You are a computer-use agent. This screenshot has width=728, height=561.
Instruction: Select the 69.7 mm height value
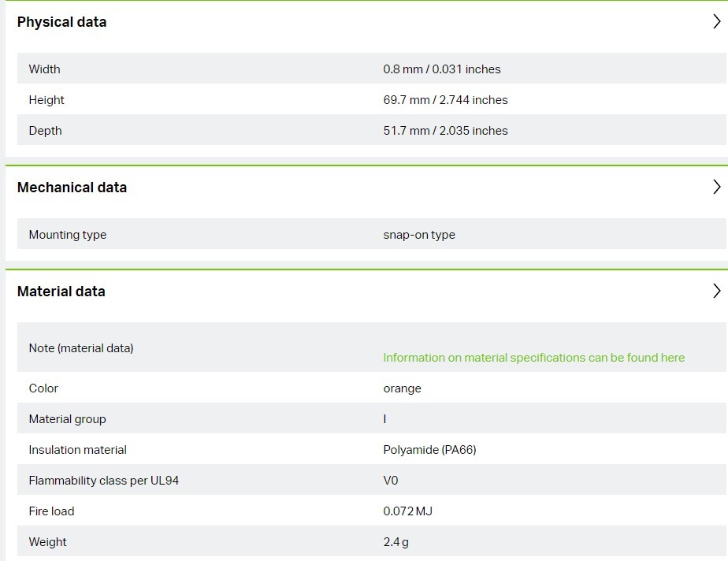tap(445, 100)
